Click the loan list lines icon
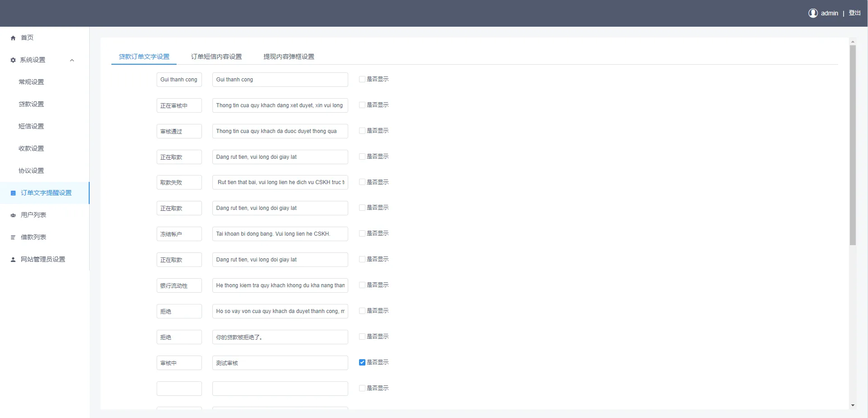The image size is (868, 418). (13, 237)
